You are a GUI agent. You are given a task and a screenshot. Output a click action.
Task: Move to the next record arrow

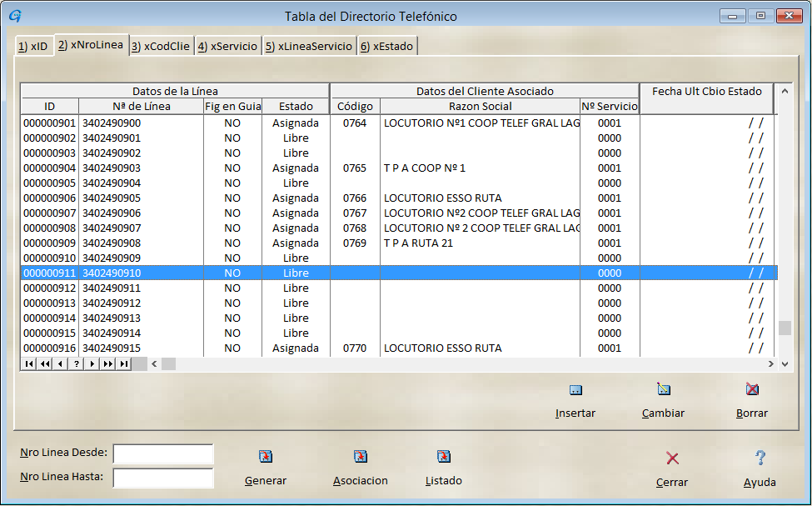pyautogui.click(x=92, y=364)
